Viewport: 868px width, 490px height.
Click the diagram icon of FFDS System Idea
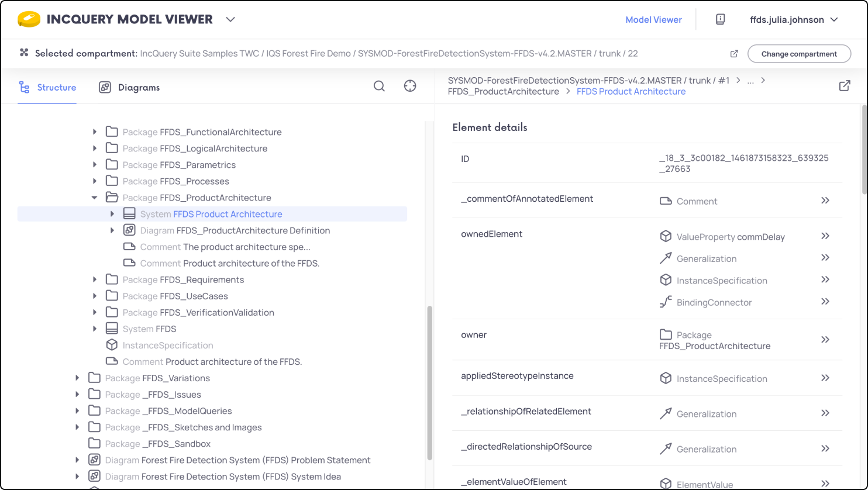pos(94,476)
